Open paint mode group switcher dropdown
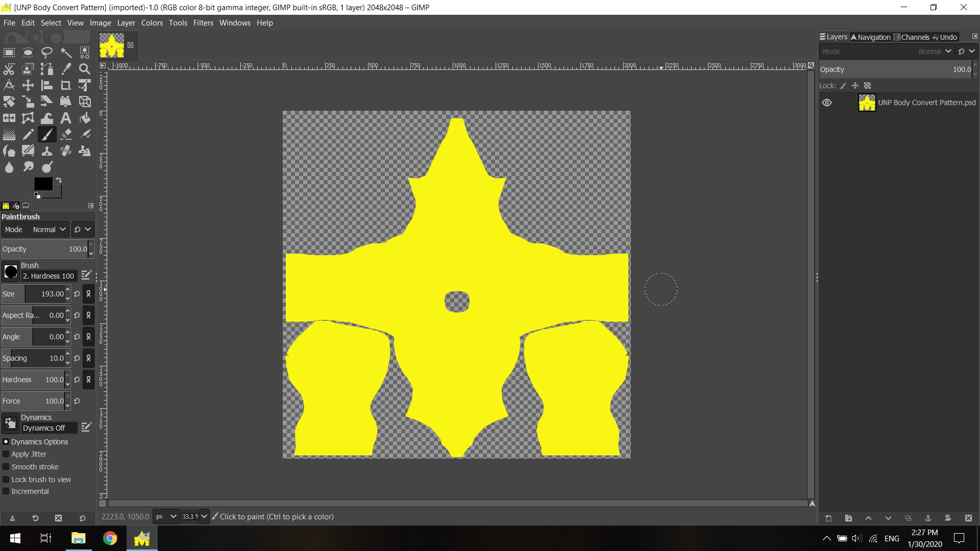The image size is (980, 551). [82, 230]
